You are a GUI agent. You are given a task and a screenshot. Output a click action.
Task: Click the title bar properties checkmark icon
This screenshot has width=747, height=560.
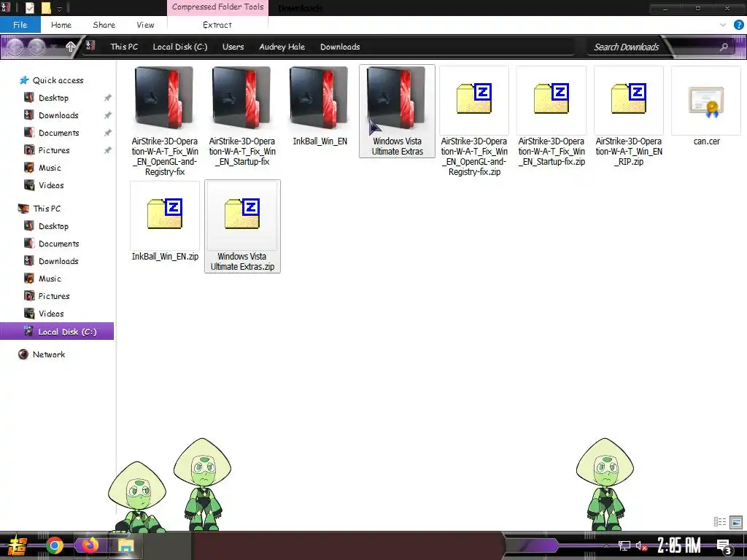click(29, 7)
